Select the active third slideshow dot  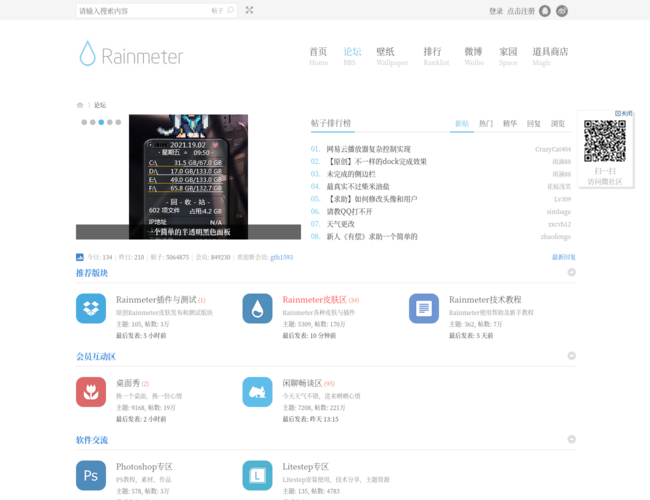click(x=101, y=122)
